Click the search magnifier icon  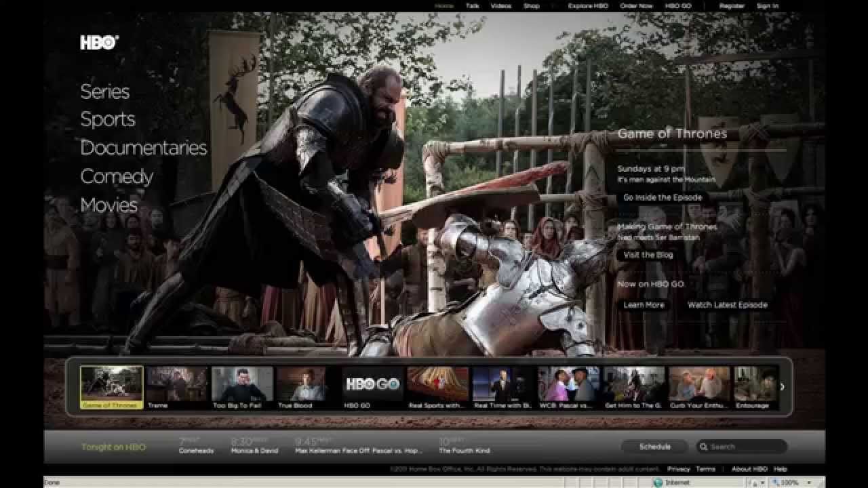click(704, 447)
